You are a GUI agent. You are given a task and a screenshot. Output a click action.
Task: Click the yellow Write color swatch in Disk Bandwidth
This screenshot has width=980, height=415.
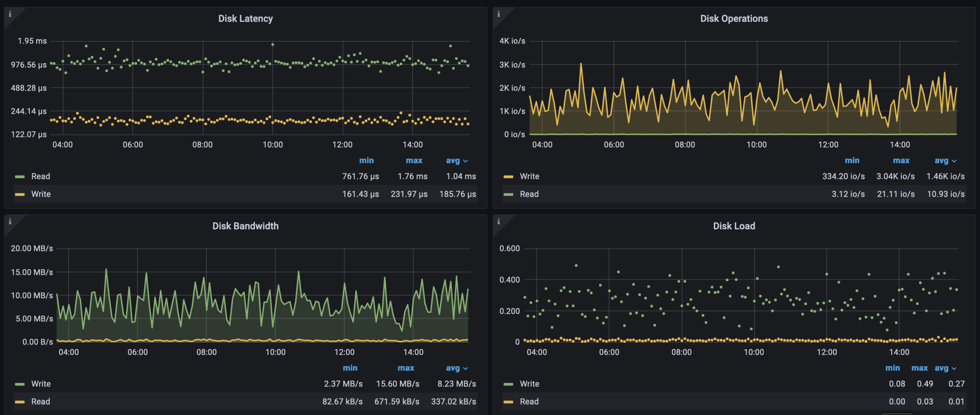[x=20, y=384]
